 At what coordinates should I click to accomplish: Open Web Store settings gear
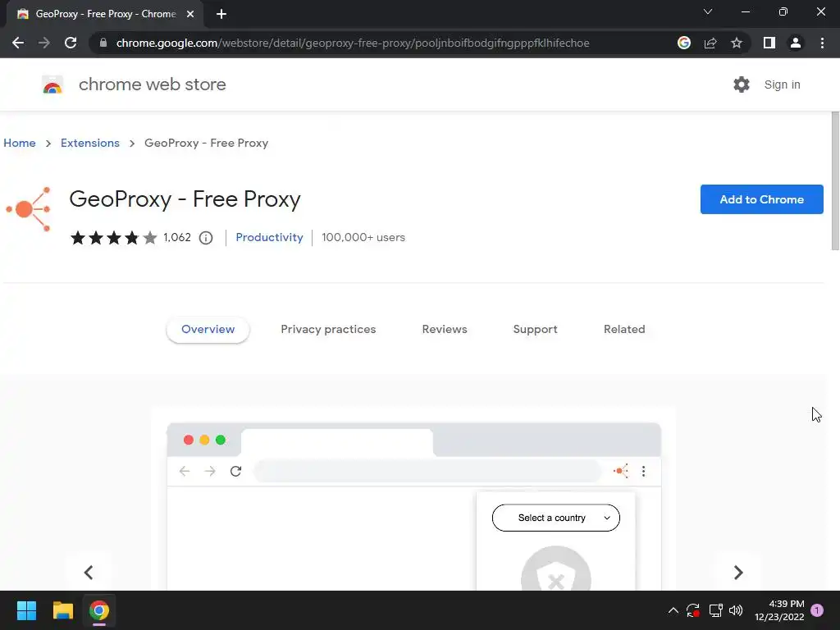742,84
